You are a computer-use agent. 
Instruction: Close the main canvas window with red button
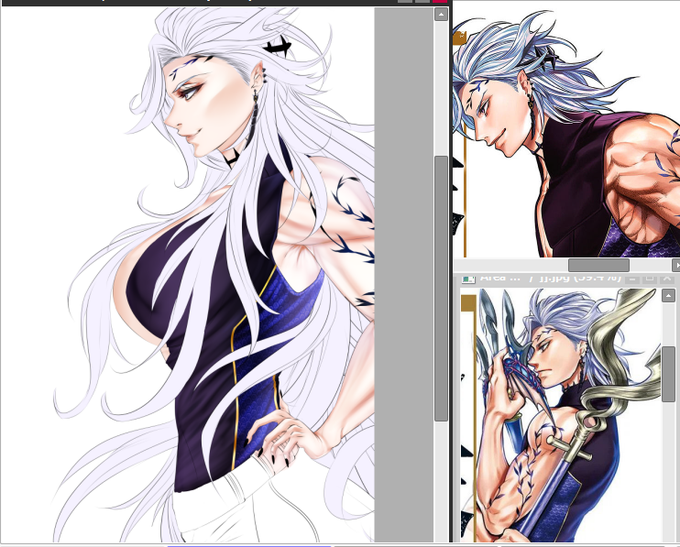coord(440,1)
